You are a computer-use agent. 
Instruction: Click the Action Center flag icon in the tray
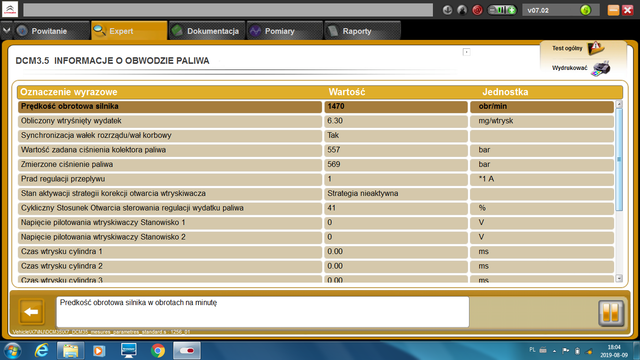point(566,351)
